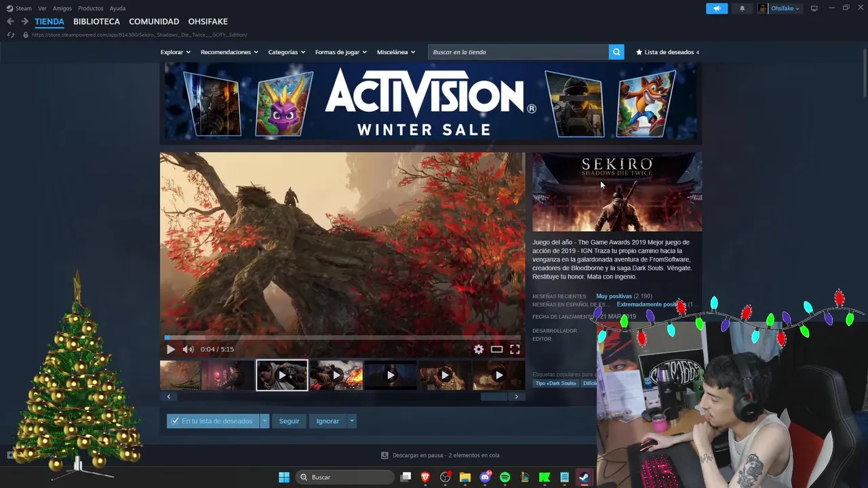This screenshot has height=488, width=868.
Task: Go forward with the right arrow navigation icon
Action: pyautogui.click(x=25, y=22)
